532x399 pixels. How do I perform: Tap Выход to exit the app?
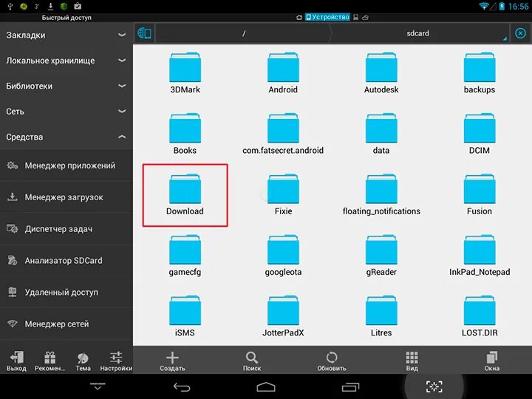(16, 361)
